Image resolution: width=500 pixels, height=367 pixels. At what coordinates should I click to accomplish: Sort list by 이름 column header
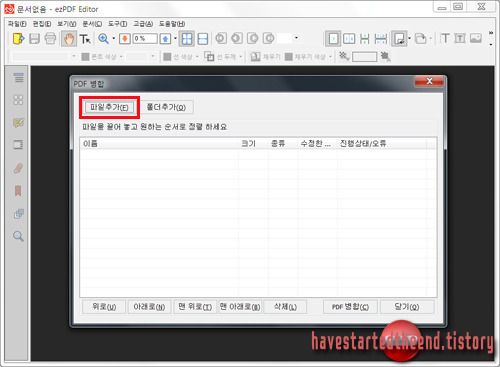pos(159,144)
